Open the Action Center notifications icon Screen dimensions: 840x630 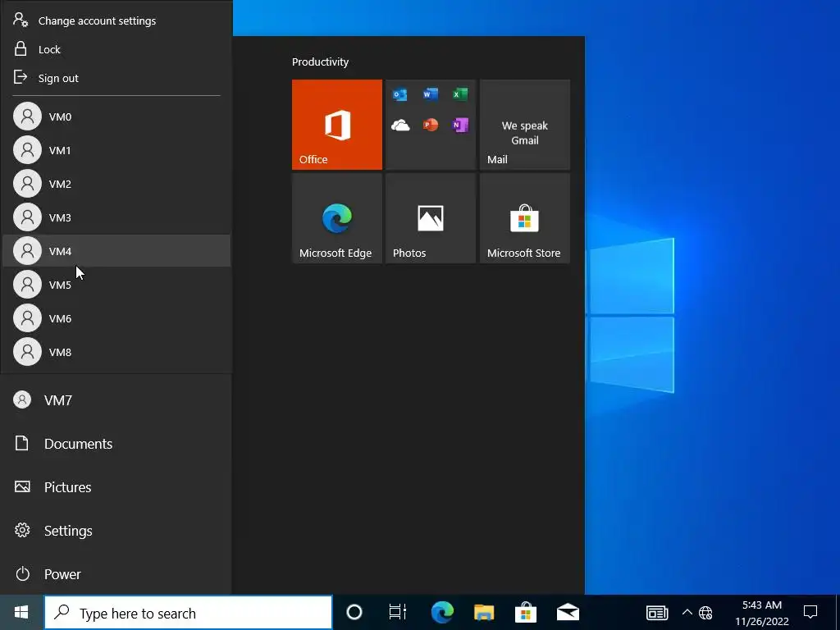click(810, 612)
